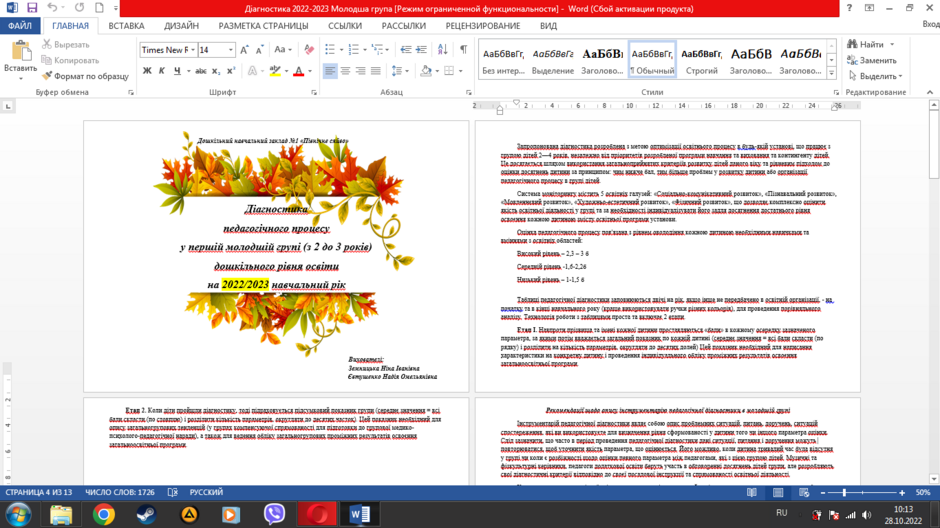Center align the paragraph text
The height and width of the screenshot is (528, 940).
click(x=345, y=71)
